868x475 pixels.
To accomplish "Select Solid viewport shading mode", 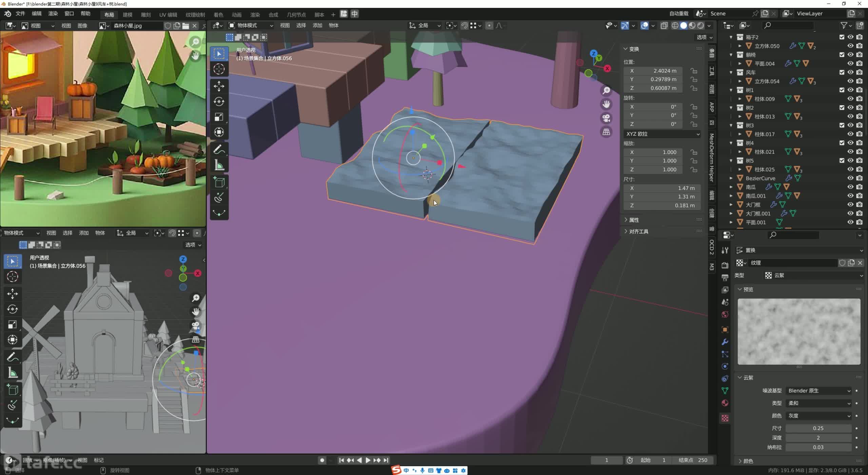I will 684,25.
